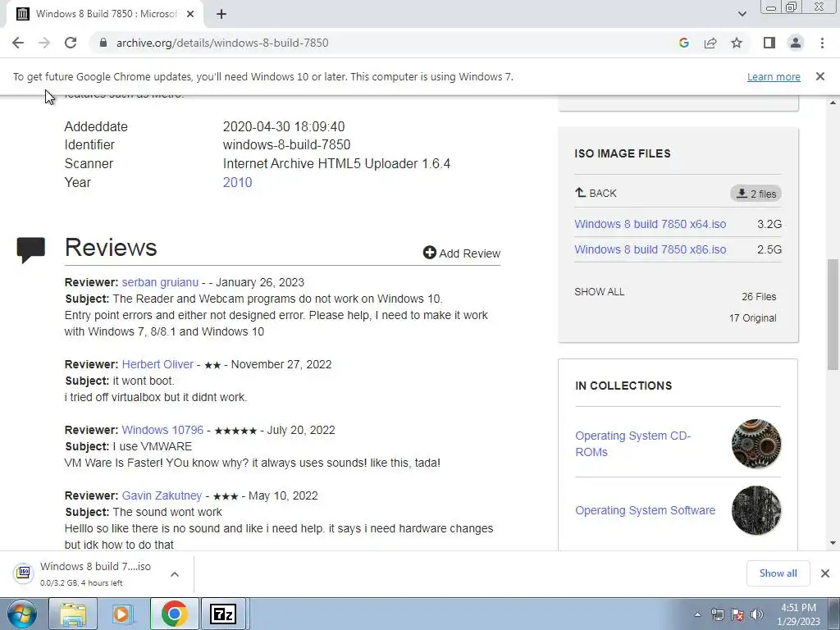The width and height of the screenshot is (840, 630).
Task: Download all with the 2 files button
Action: [756, 194]
